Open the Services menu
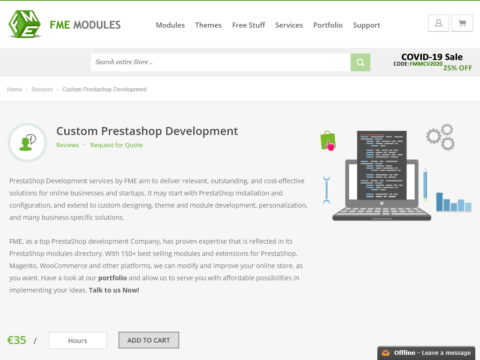 click(289, 25)
